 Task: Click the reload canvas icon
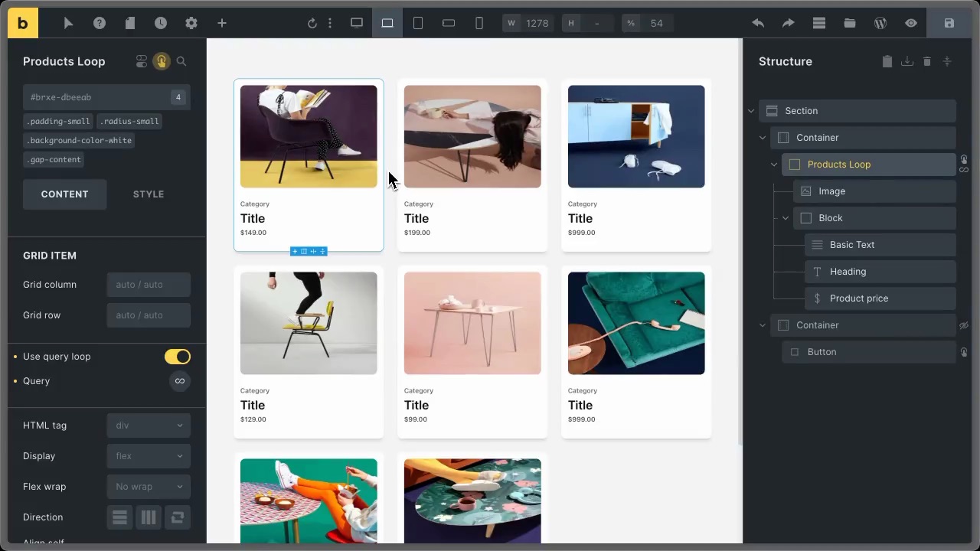pyautogui.click(x=312, y=23)
